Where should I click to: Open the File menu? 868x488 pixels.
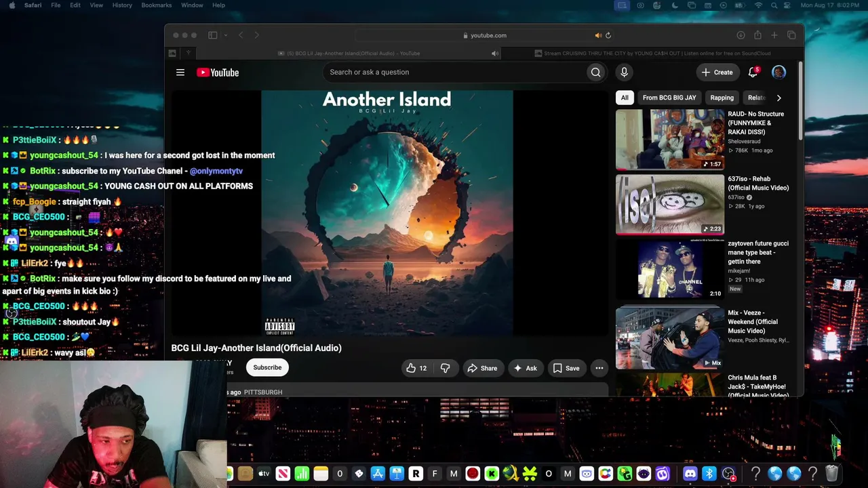56,5
